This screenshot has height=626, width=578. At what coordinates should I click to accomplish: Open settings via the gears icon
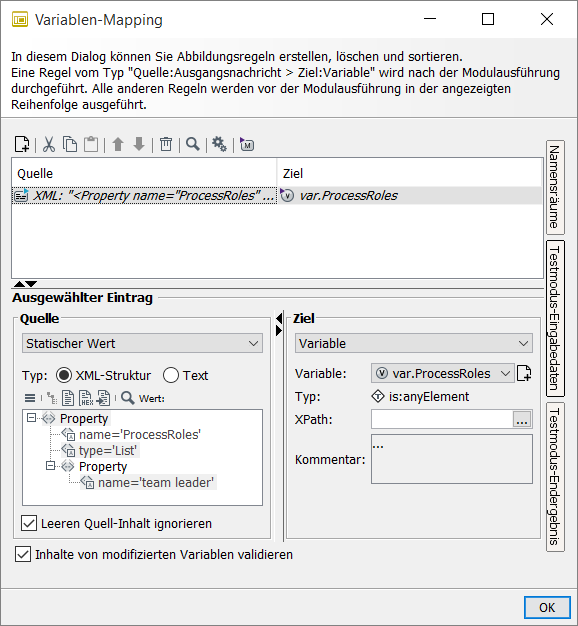pos(219,144)
